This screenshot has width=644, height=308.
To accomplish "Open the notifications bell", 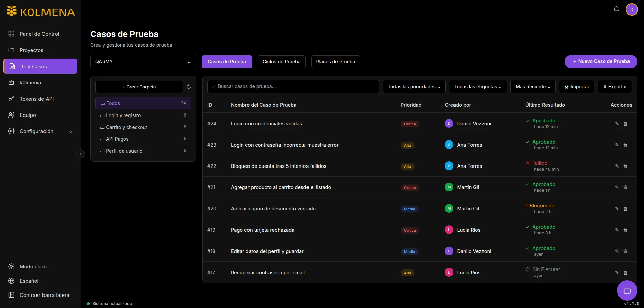I will (x=616, y=9).
